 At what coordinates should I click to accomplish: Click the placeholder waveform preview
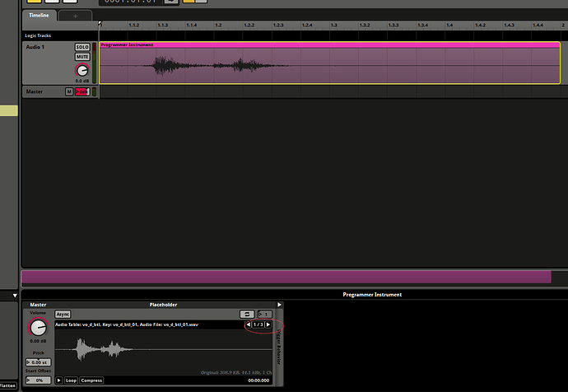click(164, 349)
